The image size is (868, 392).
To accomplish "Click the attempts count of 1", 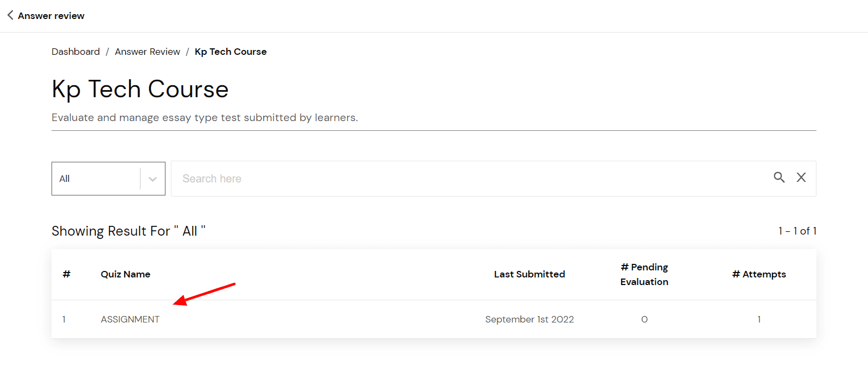I will pos(759,319).
